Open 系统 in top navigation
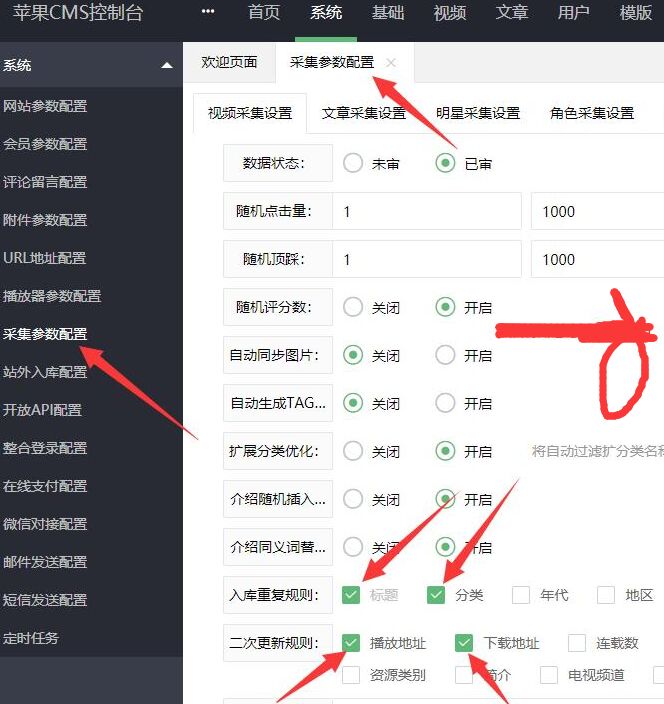The image size is (664, 704). (326, 12)
